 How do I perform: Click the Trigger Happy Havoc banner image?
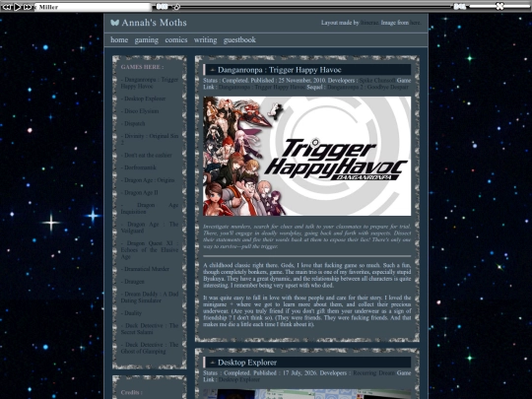coord(306,156)
